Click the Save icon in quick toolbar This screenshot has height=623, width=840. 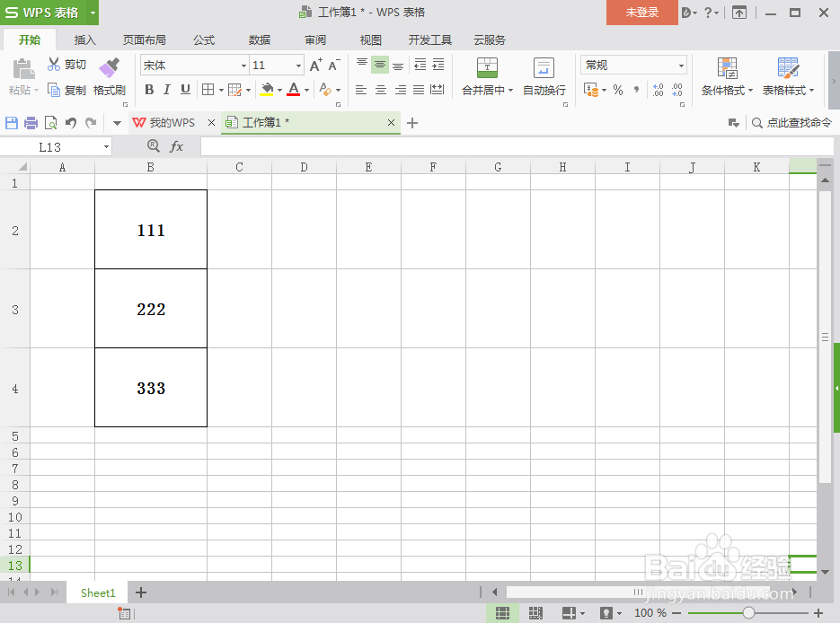(12, 123)
